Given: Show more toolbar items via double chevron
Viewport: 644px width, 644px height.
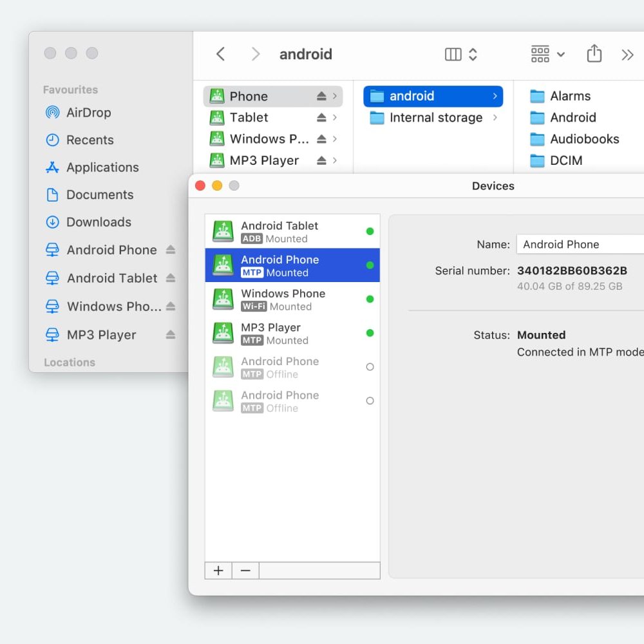Looking at the screenshot, I should pyautogui.click(x=627, y=55).
